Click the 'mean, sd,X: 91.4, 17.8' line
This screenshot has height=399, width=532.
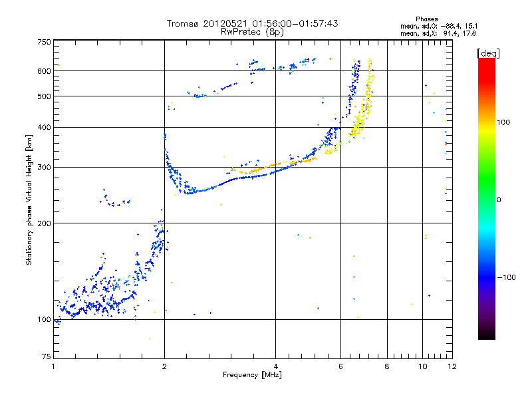click(438, 33)
